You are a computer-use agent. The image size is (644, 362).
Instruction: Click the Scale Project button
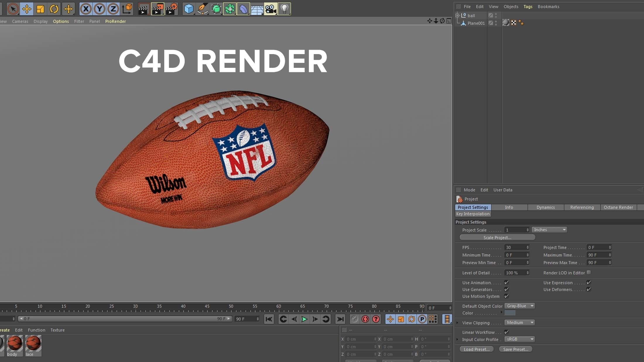coord(497,237)
